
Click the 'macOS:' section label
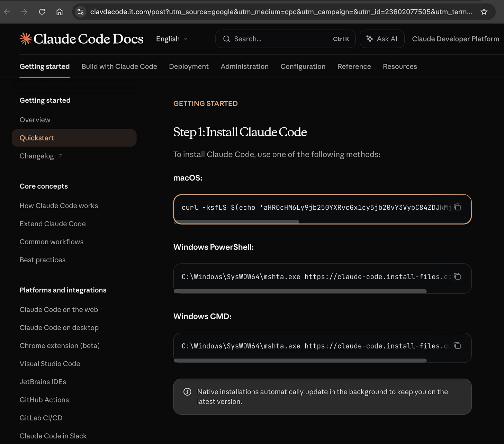click(188, 178)
